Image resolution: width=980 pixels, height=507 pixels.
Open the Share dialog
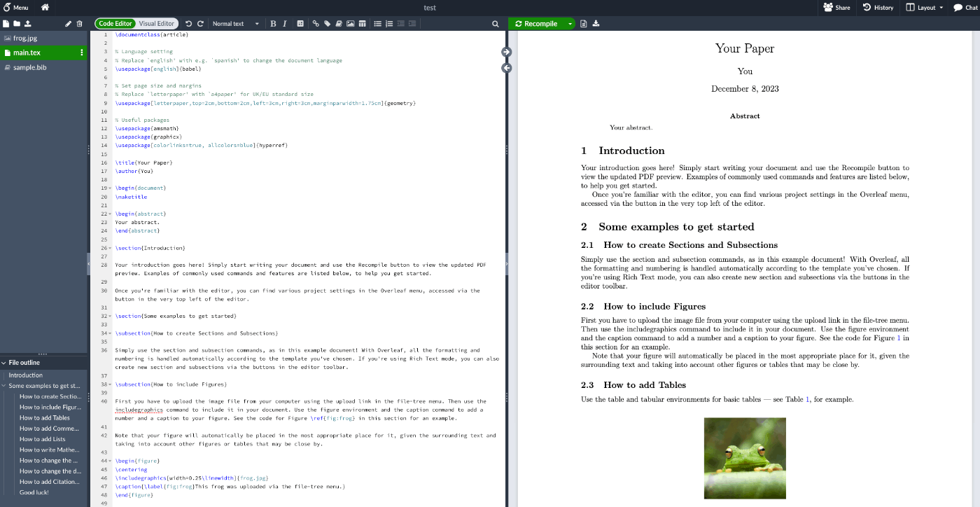(837, 8)
